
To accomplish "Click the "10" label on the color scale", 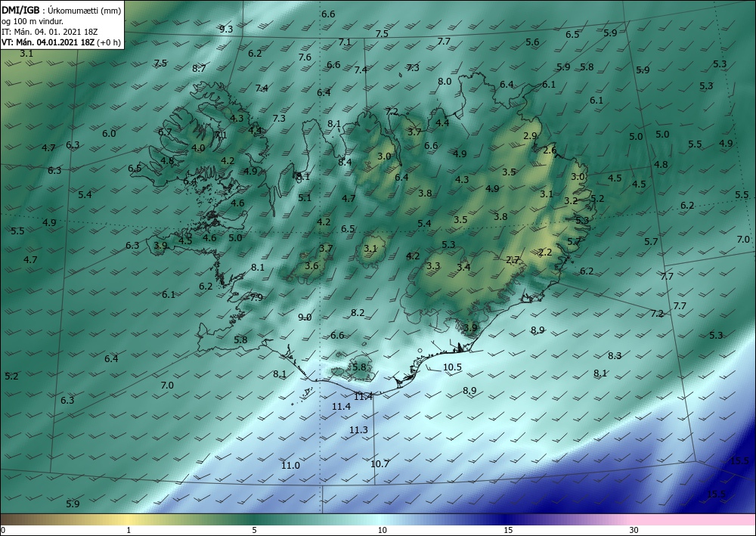I will pos(382,531).
